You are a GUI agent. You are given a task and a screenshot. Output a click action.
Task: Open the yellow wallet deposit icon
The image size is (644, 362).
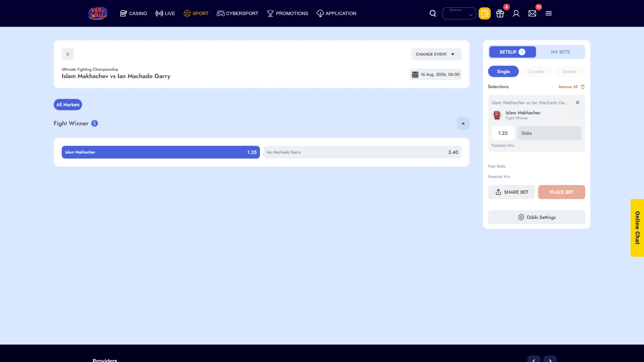tap(485, 13)
